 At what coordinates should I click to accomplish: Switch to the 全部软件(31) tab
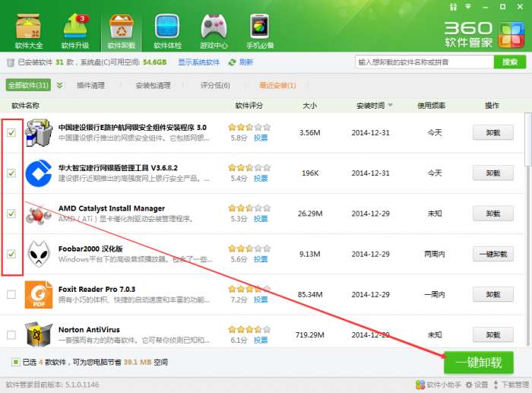point(28,85)
